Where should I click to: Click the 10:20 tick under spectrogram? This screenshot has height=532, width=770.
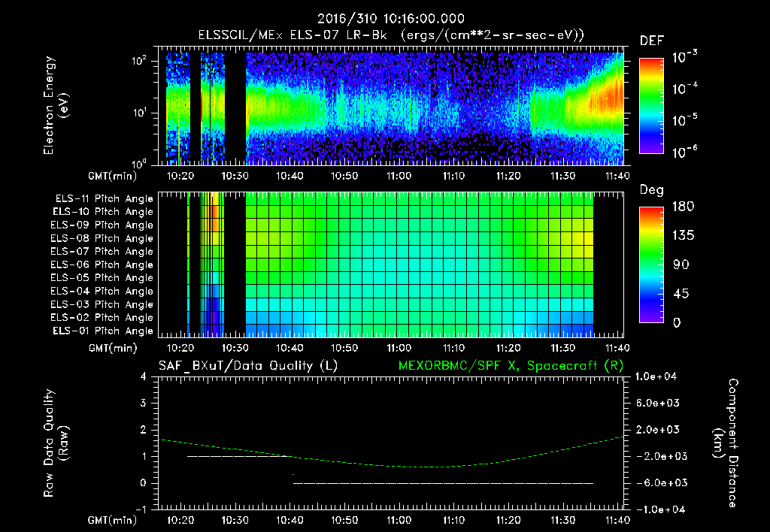tap(180, 176)
